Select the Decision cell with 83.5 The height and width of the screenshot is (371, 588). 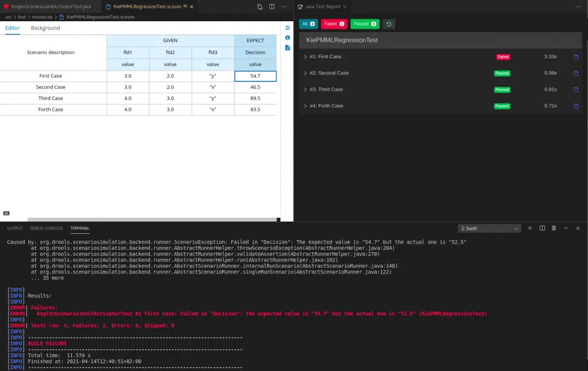tap(256, 110)
